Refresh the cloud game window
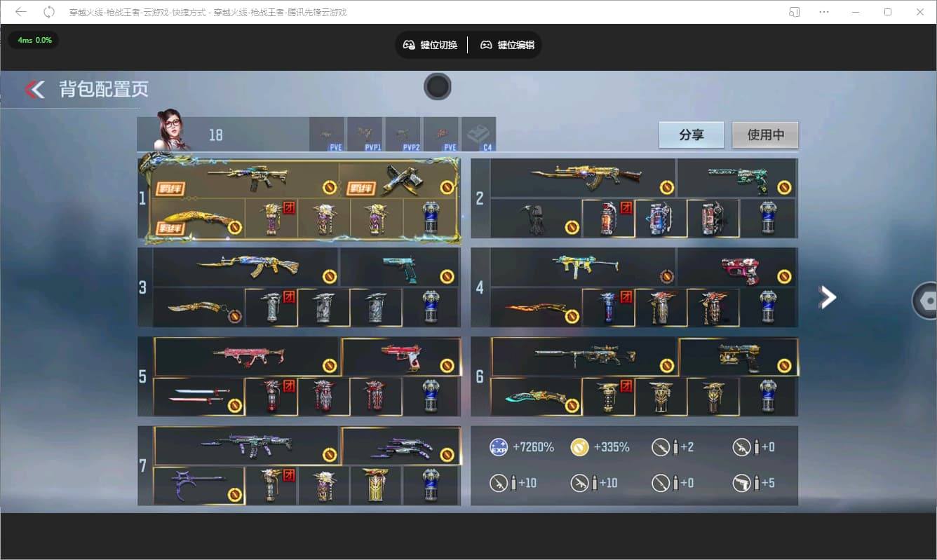This screenshot has height=560, width=937. (x=49, y=12)
